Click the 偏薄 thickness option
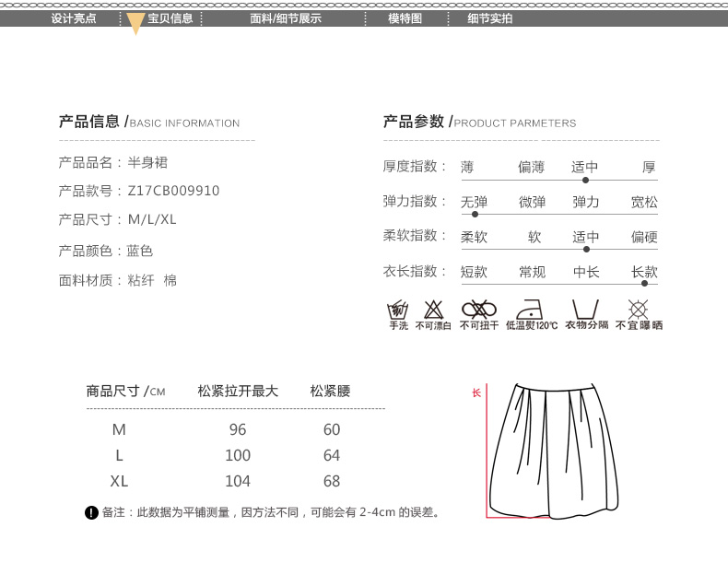 (531, 167)
